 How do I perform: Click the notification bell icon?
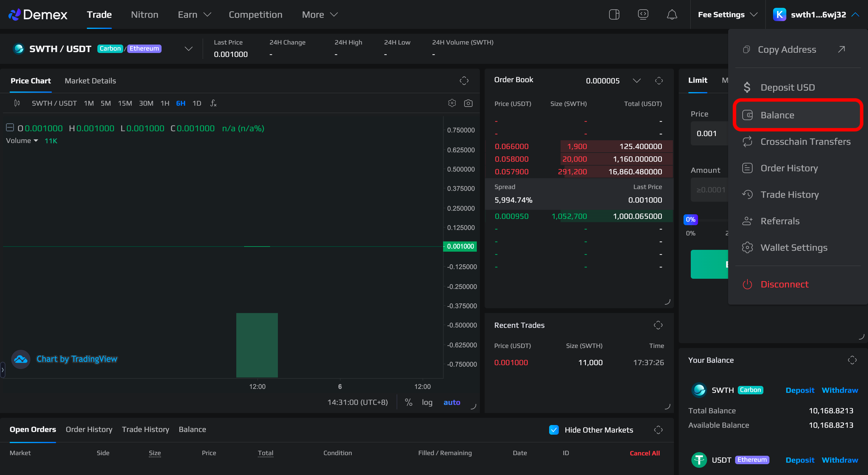[671, 14]
